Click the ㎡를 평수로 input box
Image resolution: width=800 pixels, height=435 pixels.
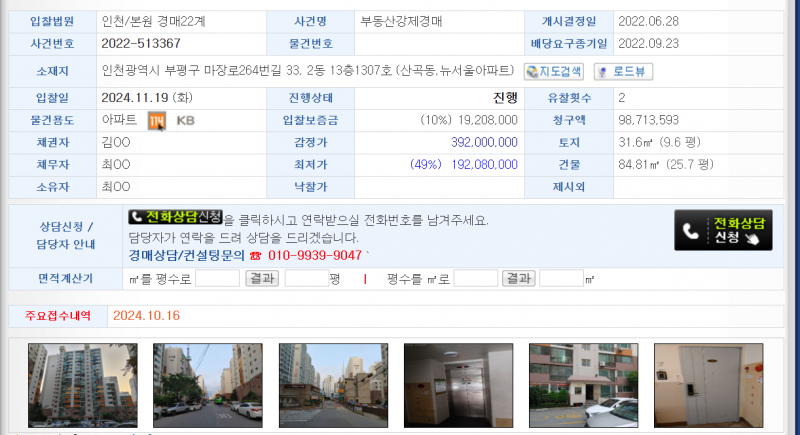pyautogui.click(x=217, y=278)
